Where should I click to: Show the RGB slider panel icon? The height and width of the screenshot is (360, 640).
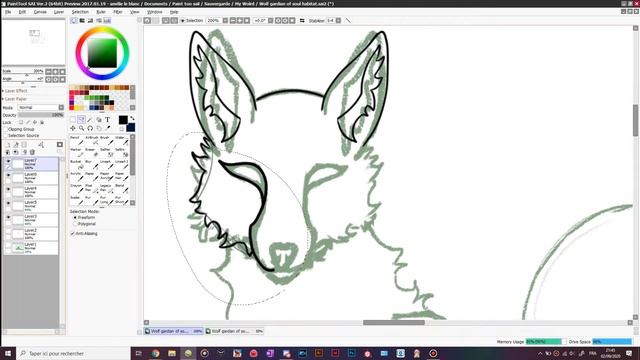[x=82, y=20]
